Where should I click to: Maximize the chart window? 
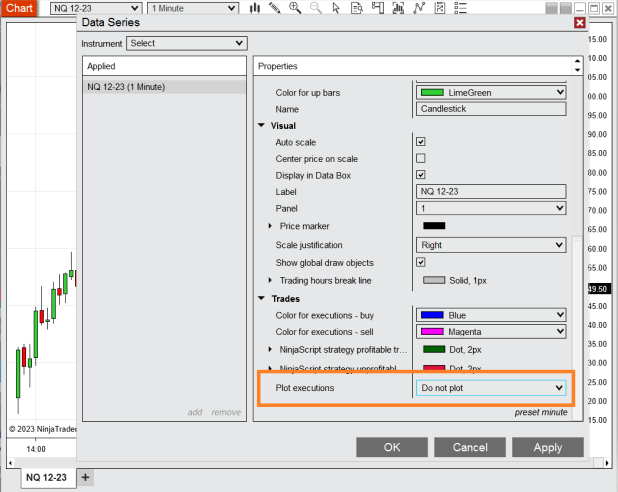click(x=594, y=8)
